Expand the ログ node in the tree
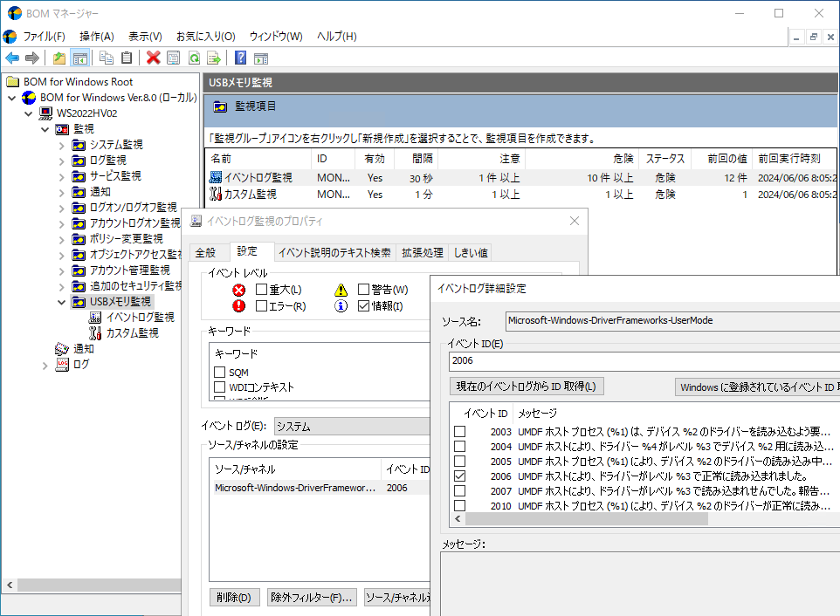Screen dimensions: 840x616 (x=45, y=365)
